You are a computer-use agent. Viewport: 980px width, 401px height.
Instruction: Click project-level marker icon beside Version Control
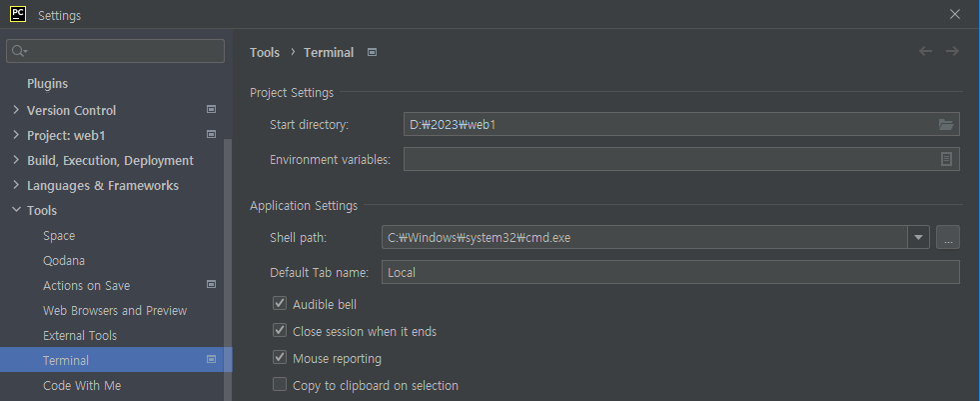point(211,109)
